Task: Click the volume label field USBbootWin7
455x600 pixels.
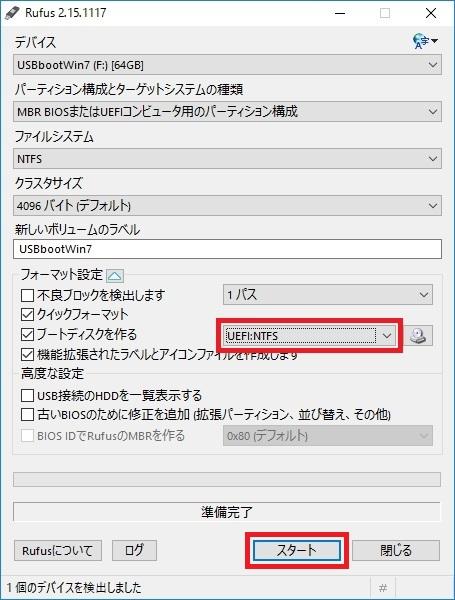Action: [x=227, y=249]
